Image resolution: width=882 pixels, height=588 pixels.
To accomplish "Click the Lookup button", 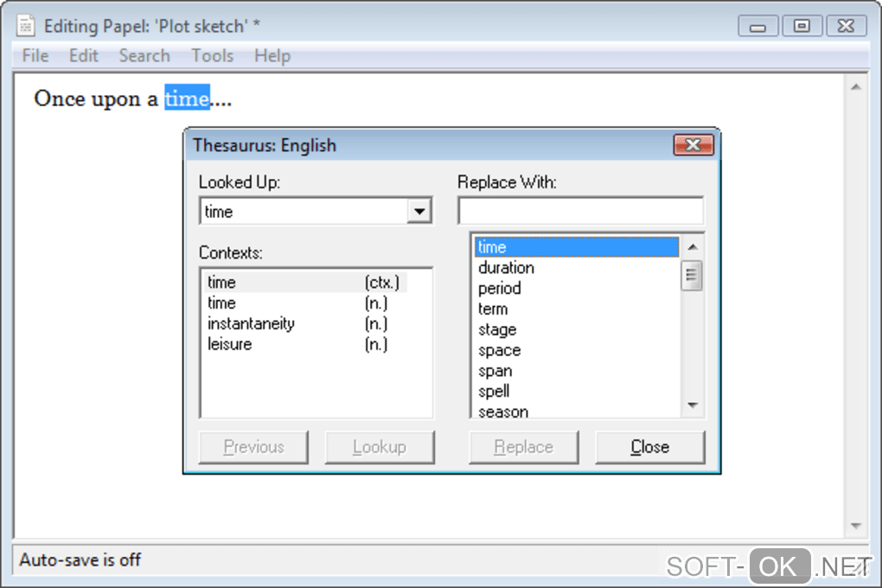I will coord(380,447).
